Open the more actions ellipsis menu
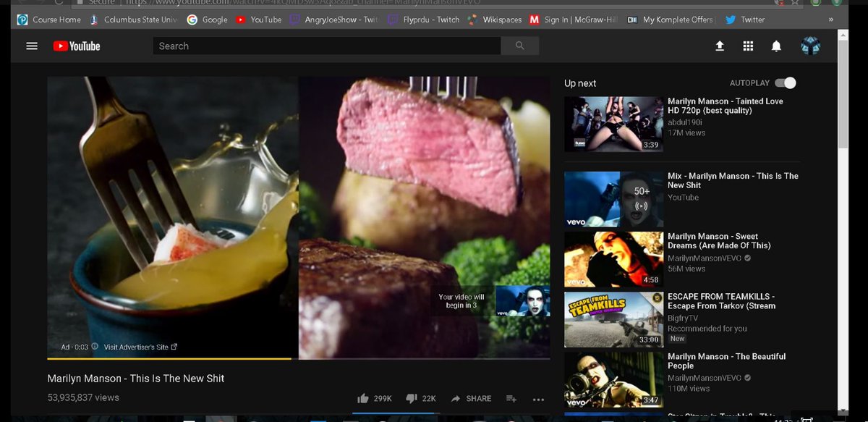868x422 pixels. click(538, 399)
